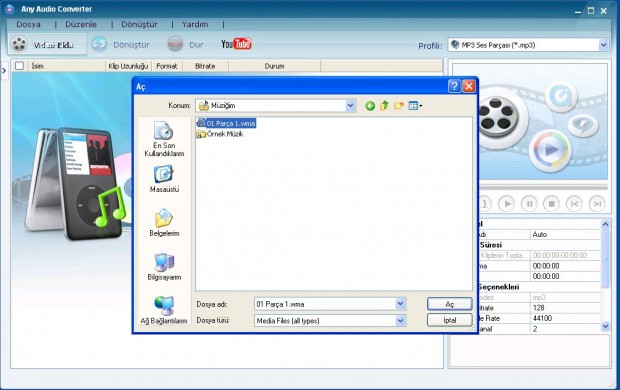Open the Dönüştür menu

point(139,25)
